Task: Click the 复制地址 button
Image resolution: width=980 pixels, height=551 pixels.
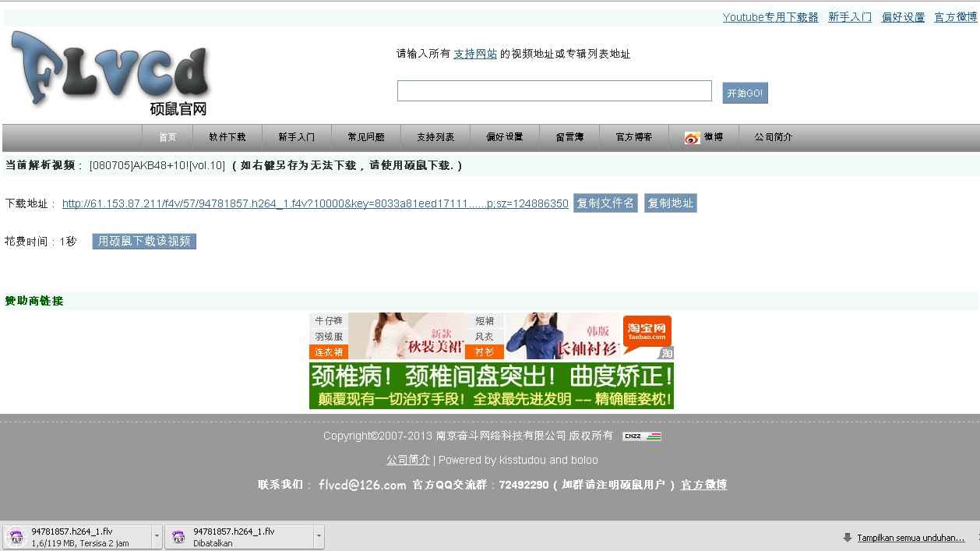Action: [x=671, y=203]
